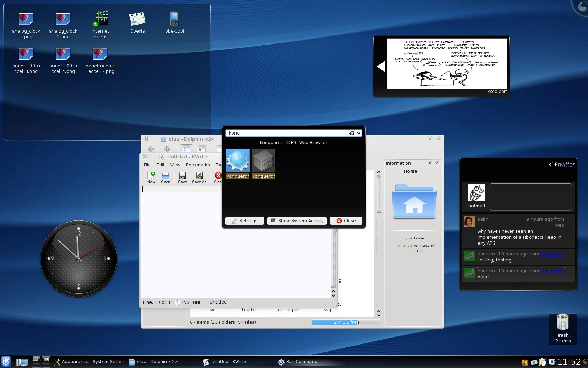This screenshot has width=588, height=368.
Task: Expand the run command history dropdown
Action: click(359, 133)
